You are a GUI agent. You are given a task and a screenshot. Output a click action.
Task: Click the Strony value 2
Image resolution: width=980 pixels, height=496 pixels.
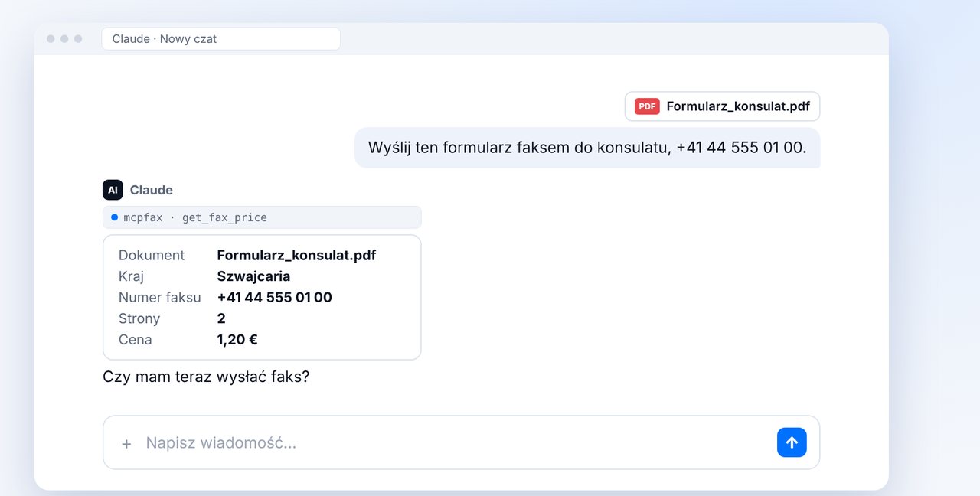[221, 318]
